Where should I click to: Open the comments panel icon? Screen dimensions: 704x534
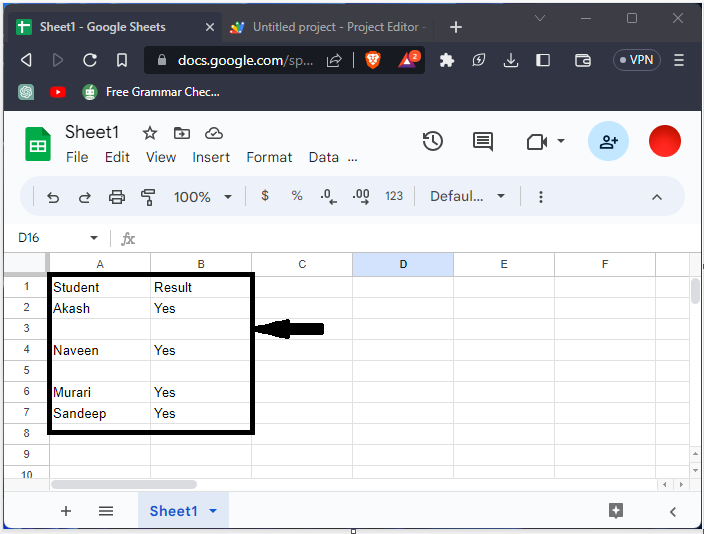click(483, 142)
